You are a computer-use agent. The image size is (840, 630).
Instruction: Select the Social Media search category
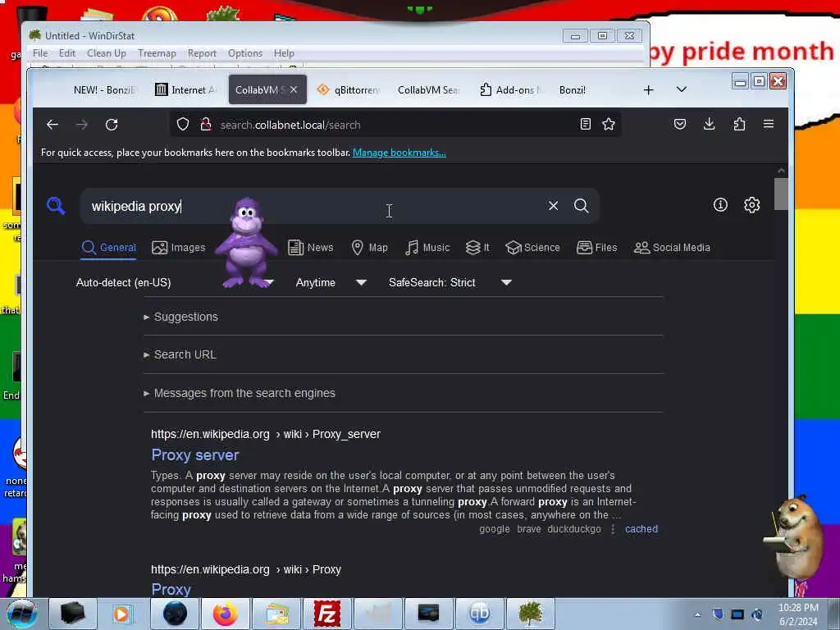673,248
